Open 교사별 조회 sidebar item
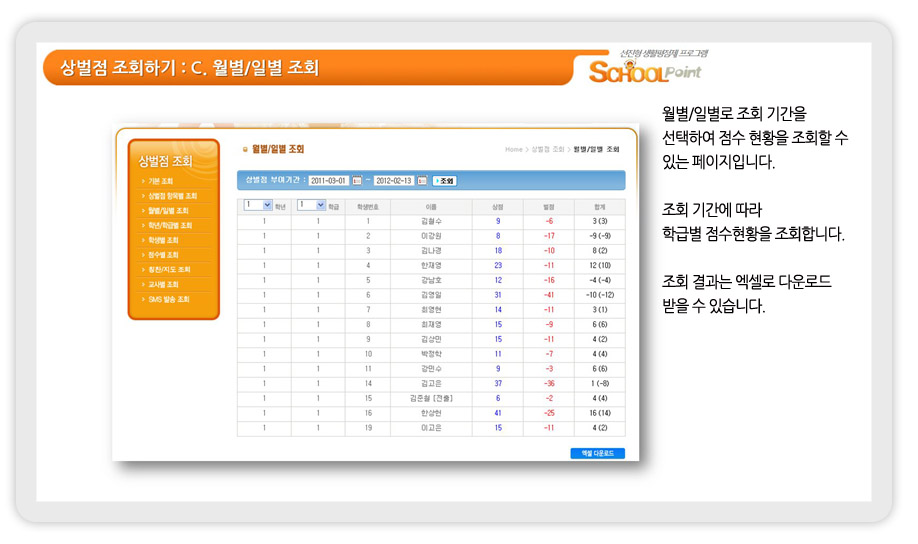918x544 pixels. click(x=163, y=285)
